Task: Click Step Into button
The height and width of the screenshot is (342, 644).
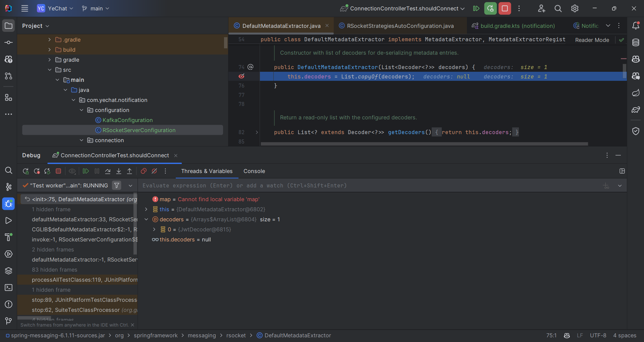Action: (x=119, y=171)
